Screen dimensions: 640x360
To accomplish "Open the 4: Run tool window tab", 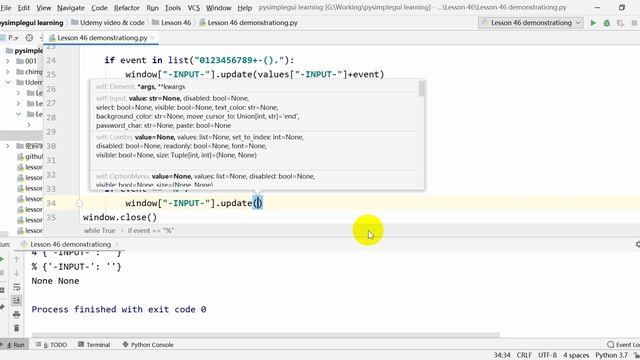I will pos(15,345).
